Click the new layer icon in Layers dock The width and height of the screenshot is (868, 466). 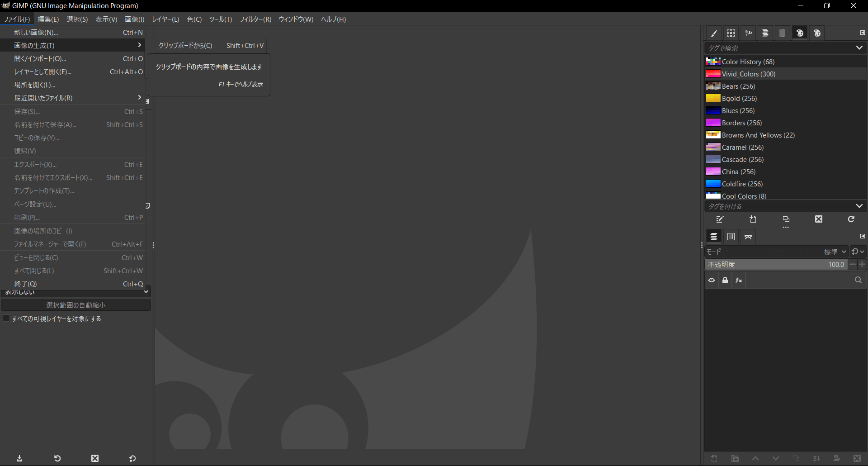(714, 458)
